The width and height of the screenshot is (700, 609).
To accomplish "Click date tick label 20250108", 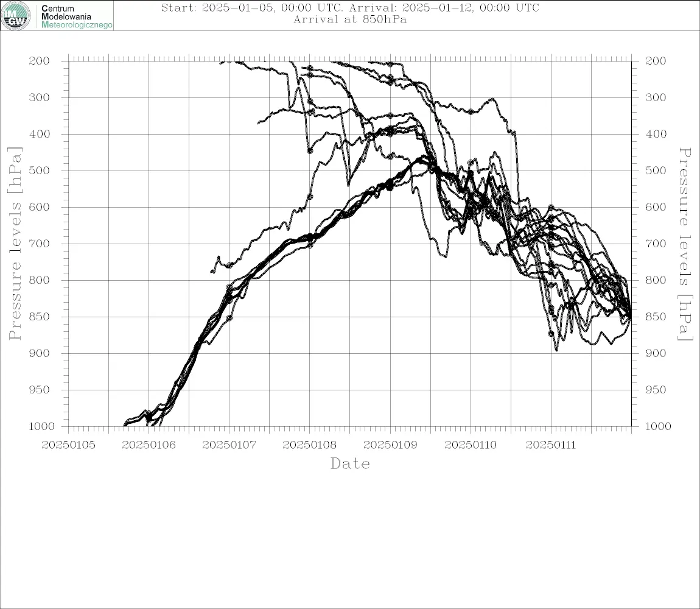I will pyautogui.click(x=310, y=445).
